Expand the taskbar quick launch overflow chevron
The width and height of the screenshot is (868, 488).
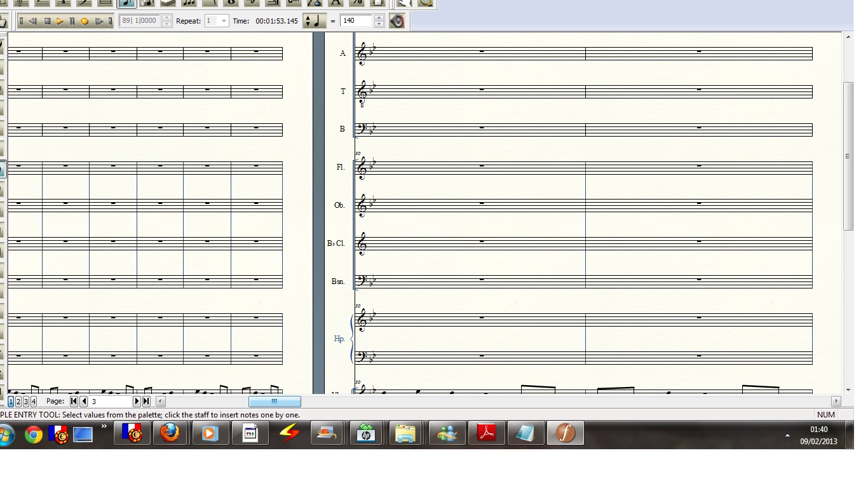click(104, 426)
